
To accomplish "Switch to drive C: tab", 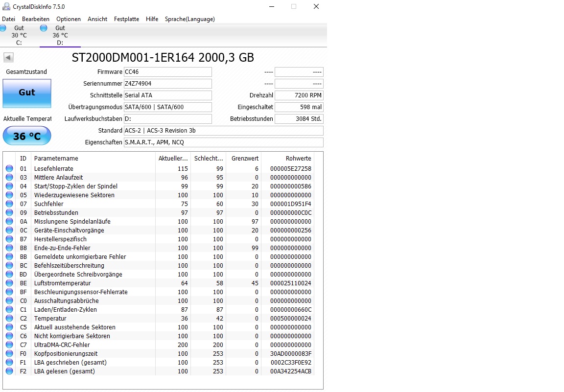I will (x=19, y=35).
